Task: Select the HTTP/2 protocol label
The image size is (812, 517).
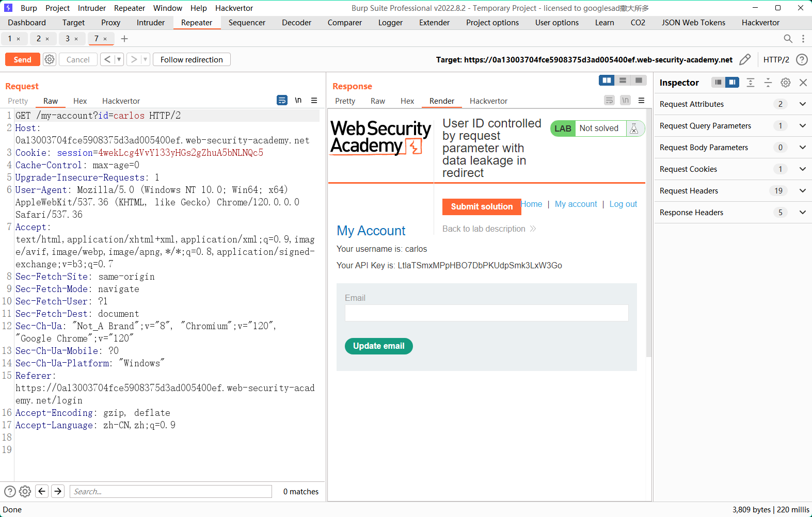Action: click(x=776, y=60)
